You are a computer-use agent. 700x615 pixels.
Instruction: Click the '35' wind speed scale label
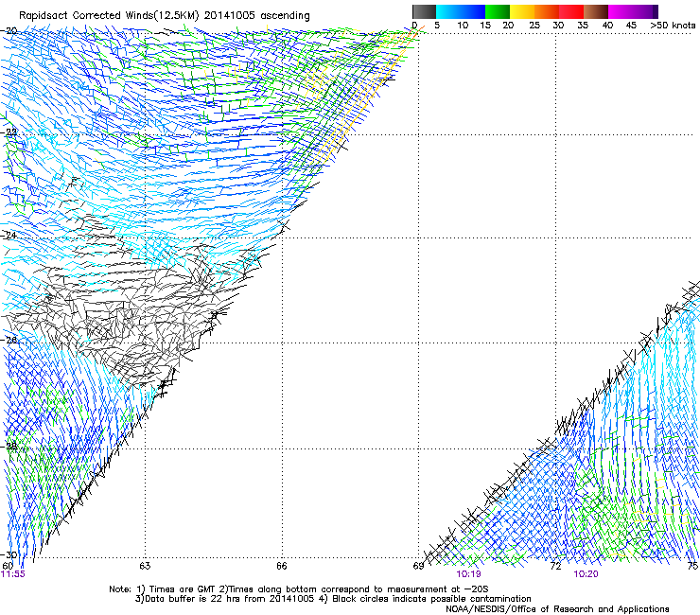[583, 26]
